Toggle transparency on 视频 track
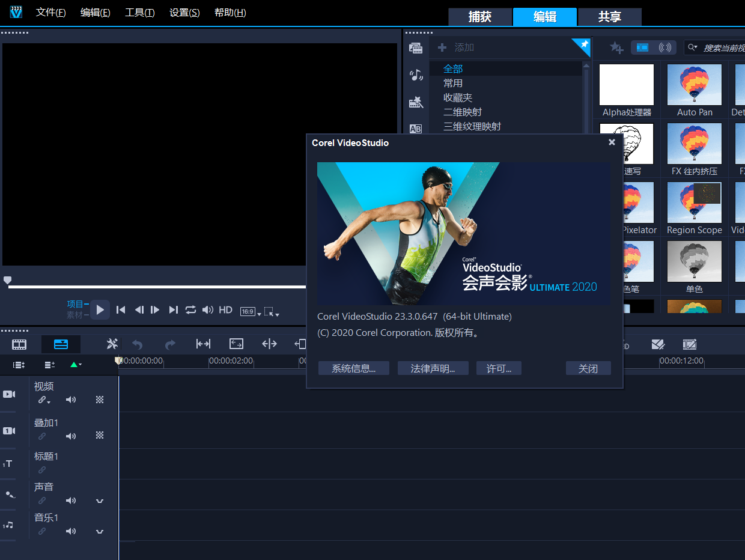 tap(100, 400)
